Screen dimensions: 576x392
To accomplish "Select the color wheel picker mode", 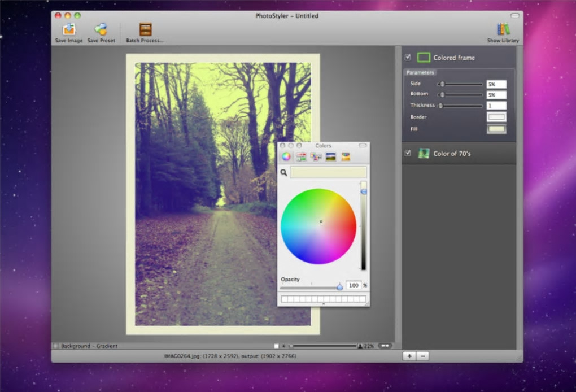I will coord(286,157).
